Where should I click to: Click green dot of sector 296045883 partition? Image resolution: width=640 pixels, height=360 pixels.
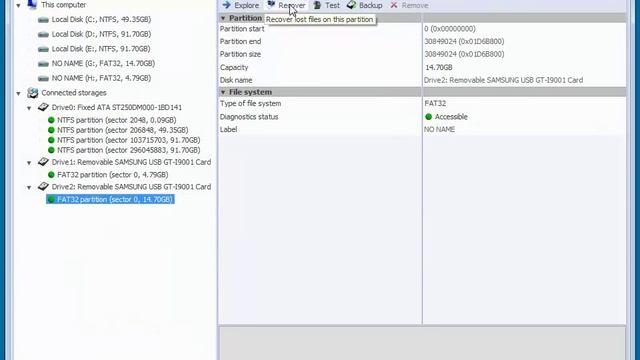[x=51, y=150]
